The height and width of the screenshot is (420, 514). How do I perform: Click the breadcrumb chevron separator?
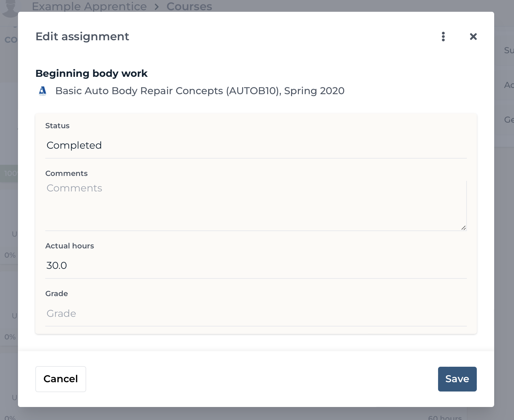[157, 7]
